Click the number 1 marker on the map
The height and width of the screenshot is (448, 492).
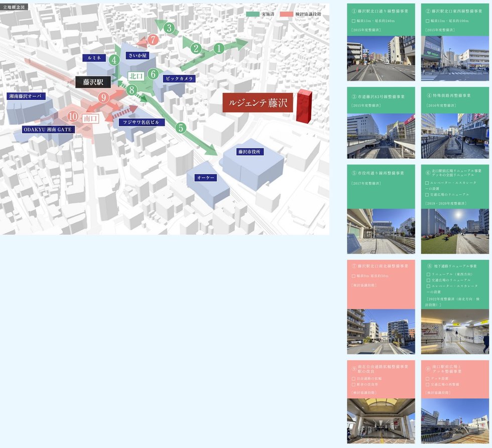pos(219,49)
